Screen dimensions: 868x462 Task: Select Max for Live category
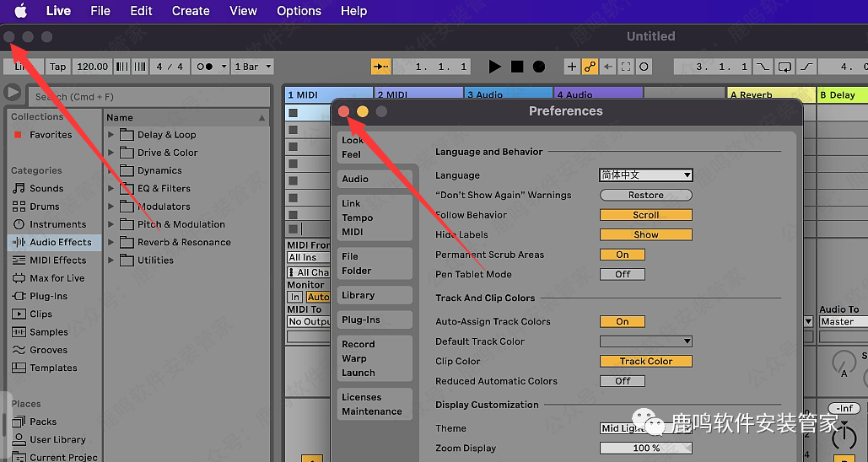click(x=57, y=277)
